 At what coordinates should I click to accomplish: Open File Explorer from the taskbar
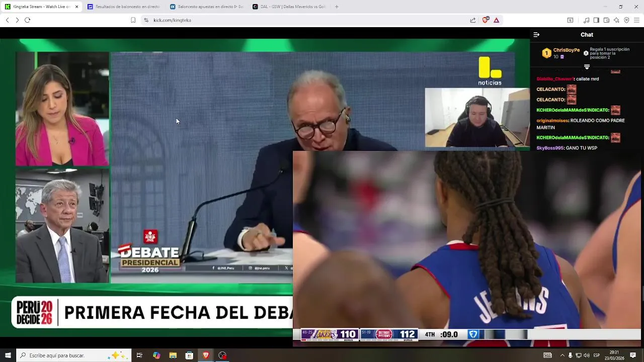click(x=173, y=355)
